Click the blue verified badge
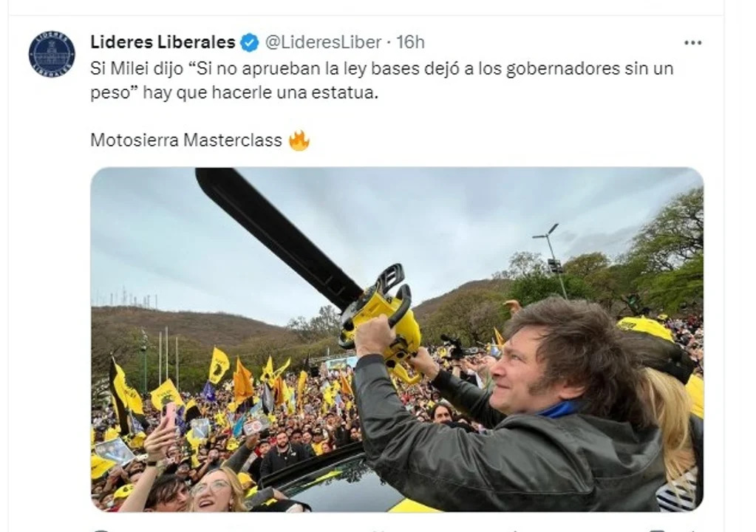The width and height of the screenshot is (756, 532). point(249,42)
